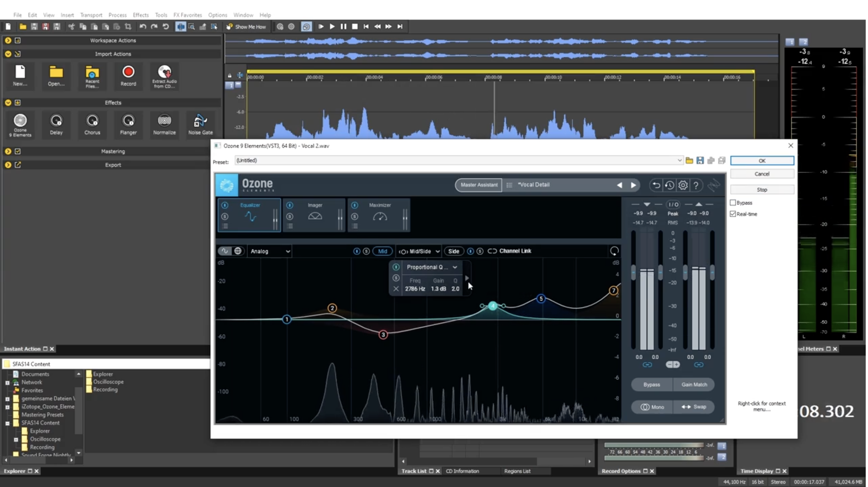The height and width of the screenshot is (487, 868).
Task: Open Extract Audio from CD action
Action: pos(164,72)
